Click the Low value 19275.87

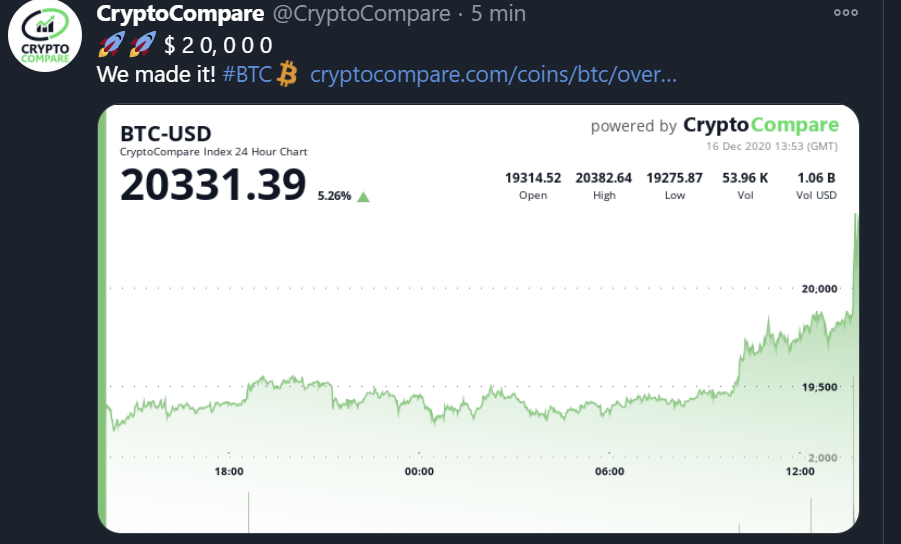(x=674, y=178)
